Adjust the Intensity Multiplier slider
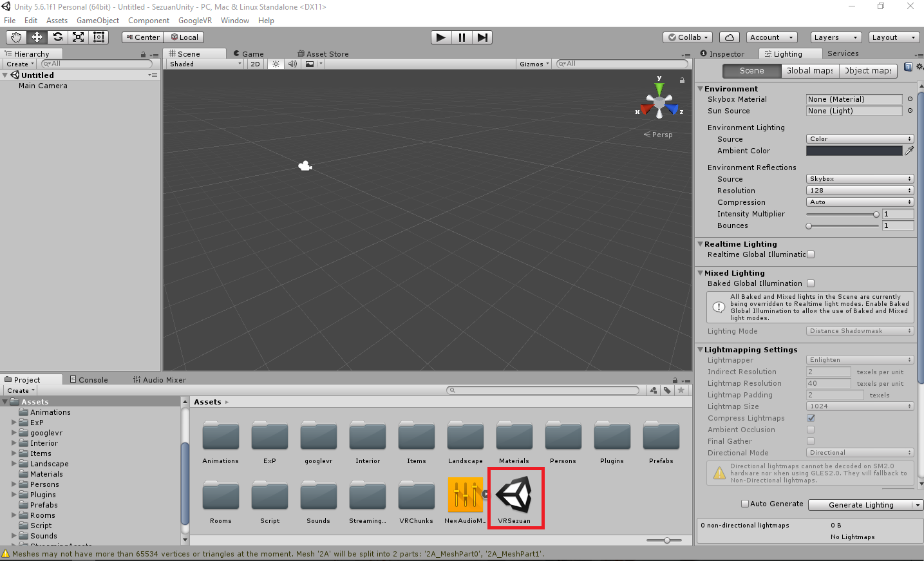 point(842,214)
